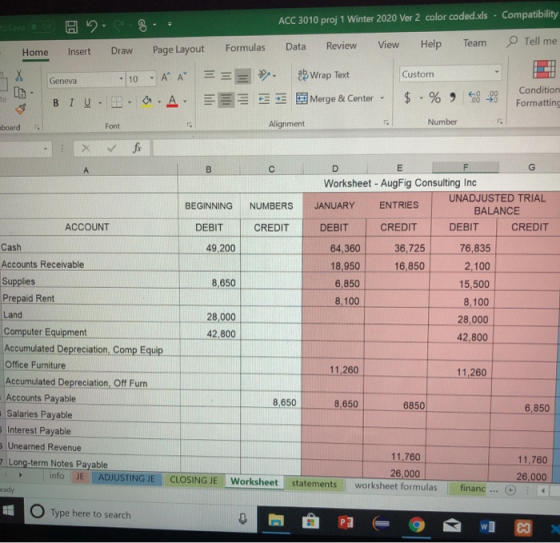The height and width of the screenshot is (543, 560).
Task: Switch to the Formulas ribbon tab
Action: [x=245, y=48]
